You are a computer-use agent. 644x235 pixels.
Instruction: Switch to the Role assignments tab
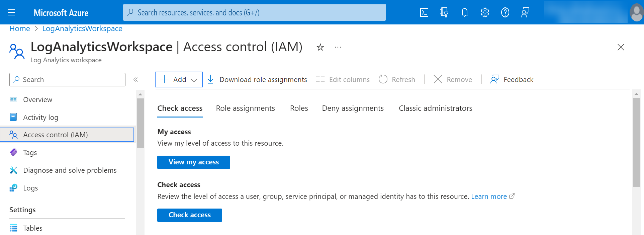click(245, 108)
